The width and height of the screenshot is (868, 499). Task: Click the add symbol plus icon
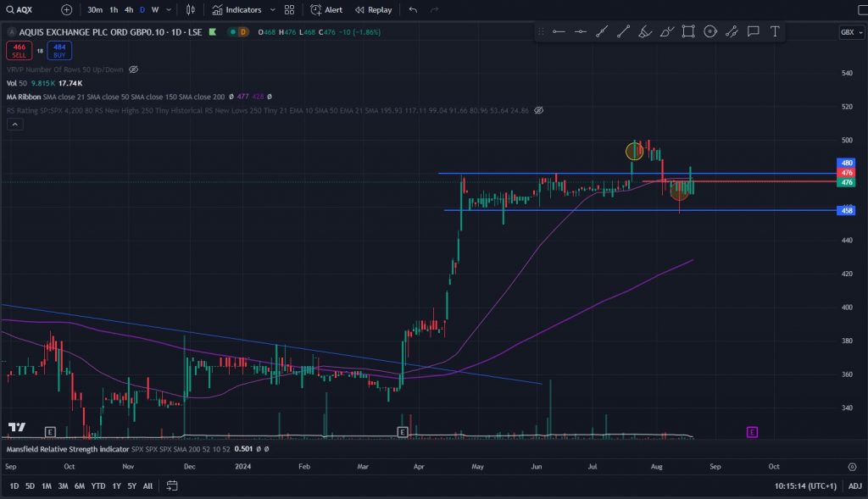tap(67, 10)
